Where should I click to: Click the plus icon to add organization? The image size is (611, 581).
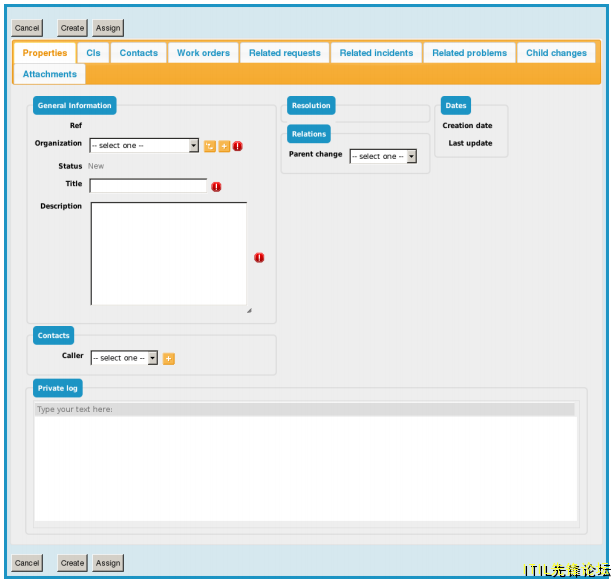[224, 147]
